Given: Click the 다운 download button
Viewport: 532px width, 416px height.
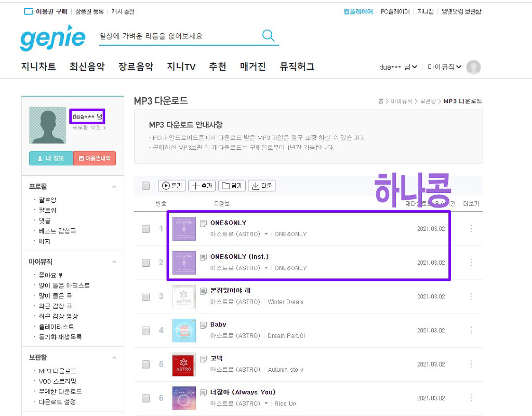Looking at the screenshot, I should point(262,186).
